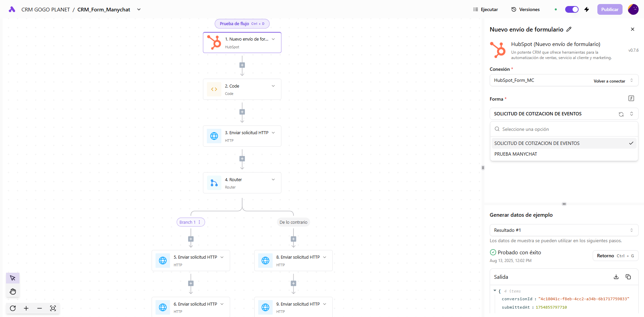Refresh the Forma options list
This screenshot has width=644, height=317.
[x=621, y=114]
